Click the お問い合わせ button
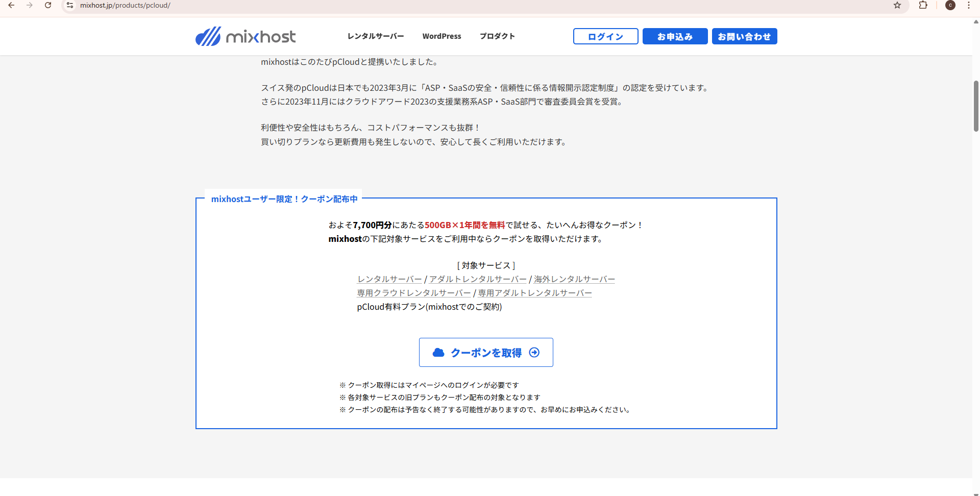 click(744, 36)
